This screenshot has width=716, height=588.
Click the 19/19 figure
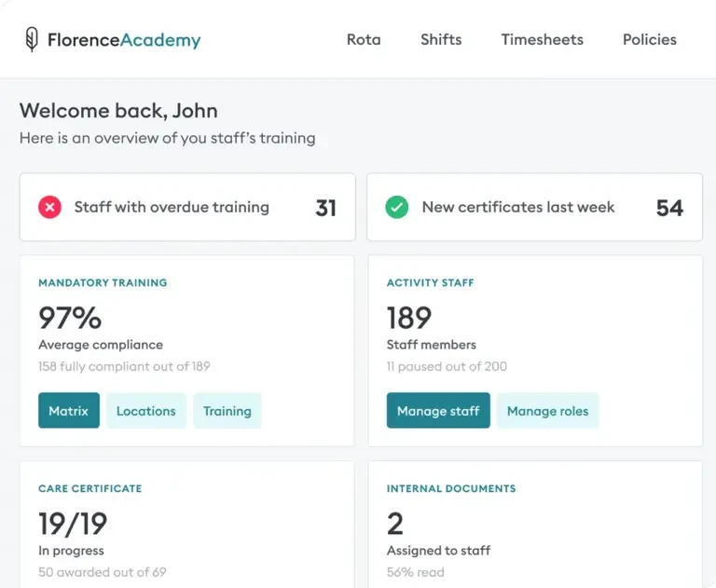[73, 524]
